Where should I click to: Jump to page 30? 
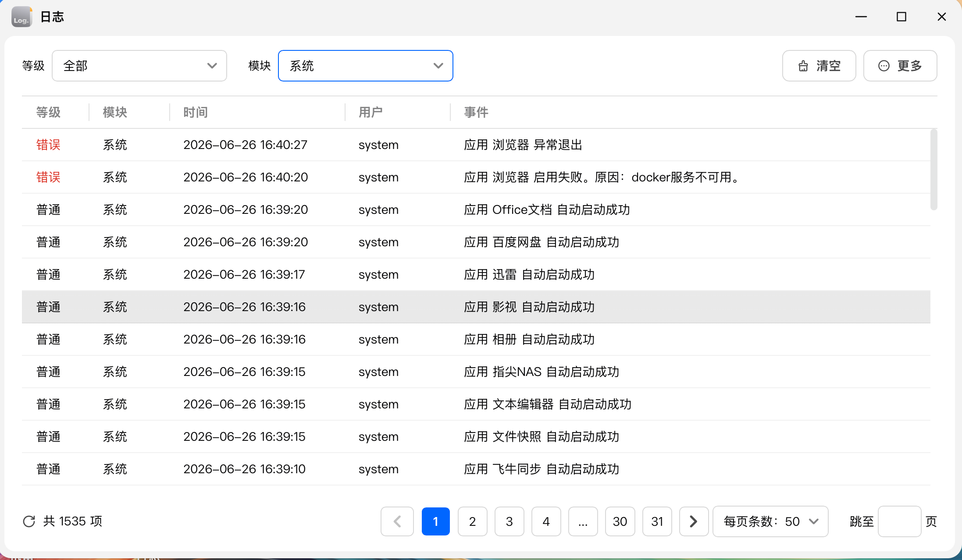[620, 521]
